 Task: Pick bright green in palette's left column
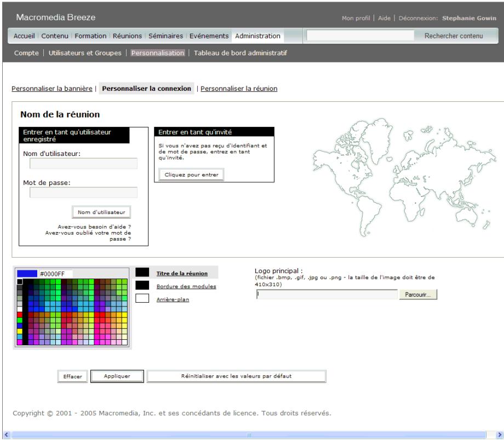20,320
